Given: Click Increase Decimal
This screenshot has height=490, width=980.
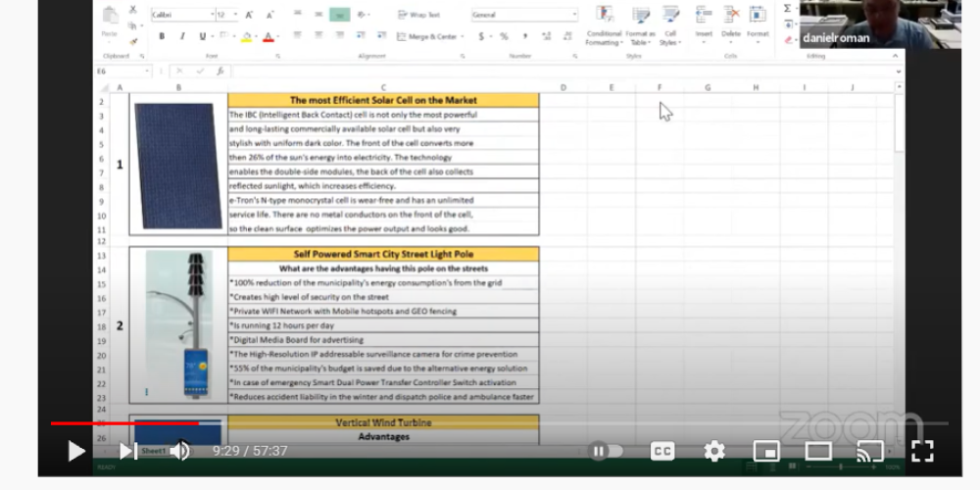Looking at the screenshot, I should point(547,37).
